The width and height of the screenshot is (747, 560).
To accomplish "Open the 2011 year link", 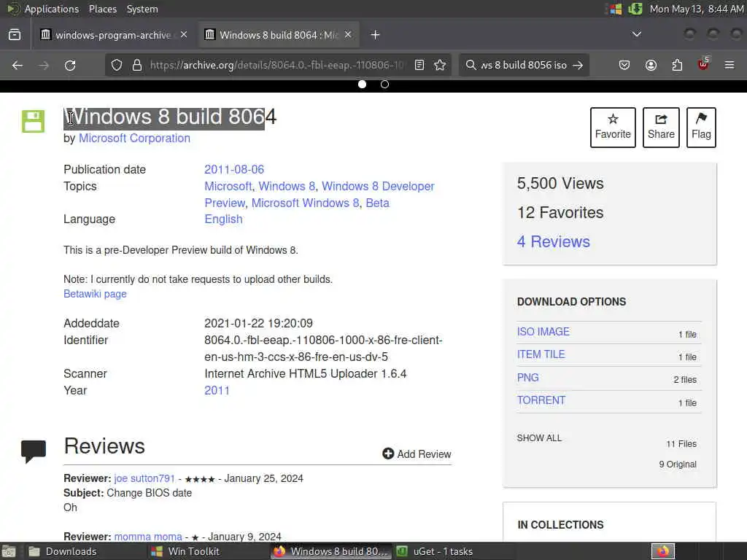I will [x=217, y=391].
